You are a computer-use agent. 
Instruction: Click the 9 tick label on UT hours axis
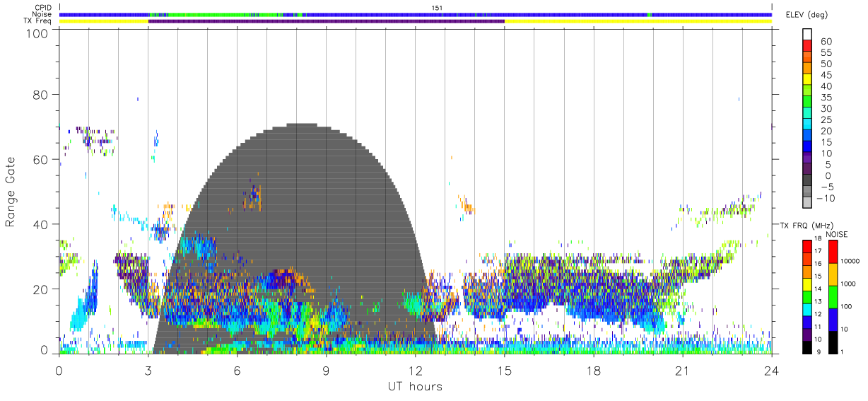point(326,371)
